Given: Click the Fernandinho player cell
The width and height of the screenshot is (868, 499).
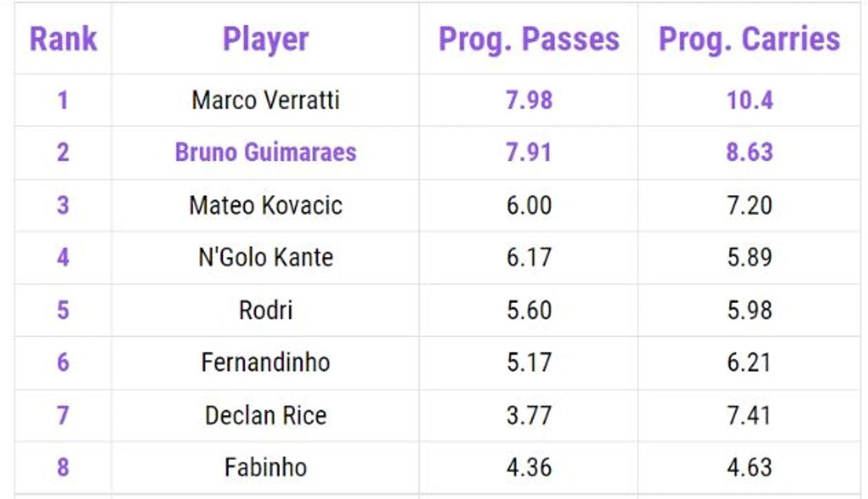Looking at the screenshot, I should [x=265, y=362].
